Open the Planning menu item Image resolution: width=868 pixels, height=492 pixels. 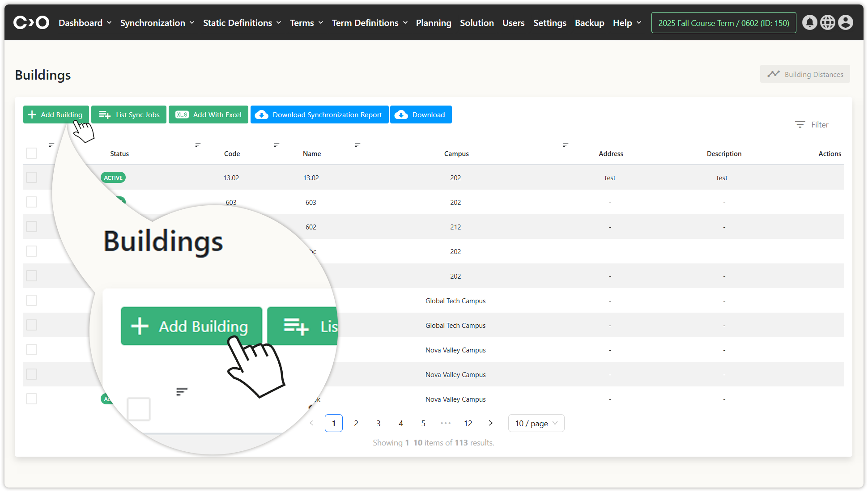tap(433, 23)
